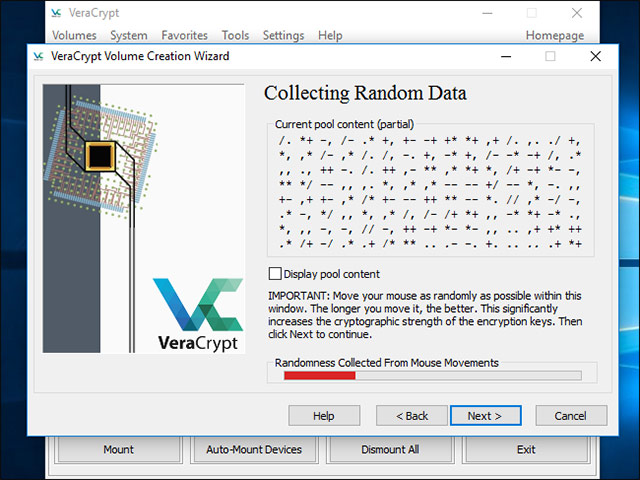The image size is (640, 480).
Task: Click Auto-Mount Devices in main window
Action: coord(254,449)
